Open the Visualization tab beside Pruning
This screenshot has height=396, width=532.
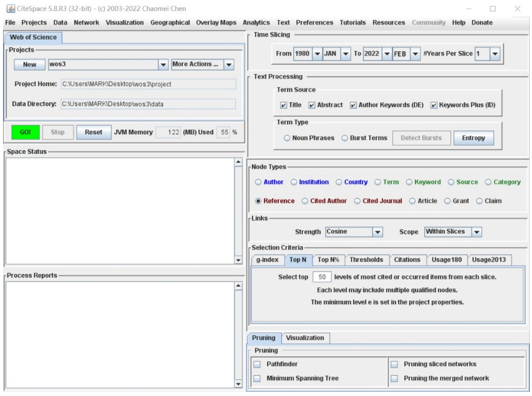(305, 338)
